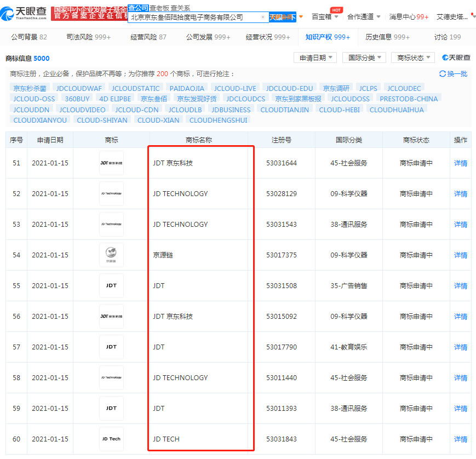Open trademark thumbnail for row 51

(x=111, y=163)
